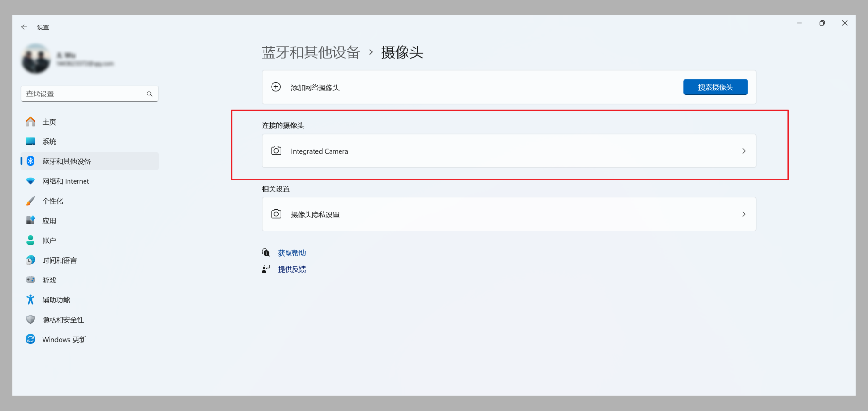Click the camera icon beside 摄像头隐私设置
The image size is (868, 411).
pyautogui.click(x=276, y=214)
